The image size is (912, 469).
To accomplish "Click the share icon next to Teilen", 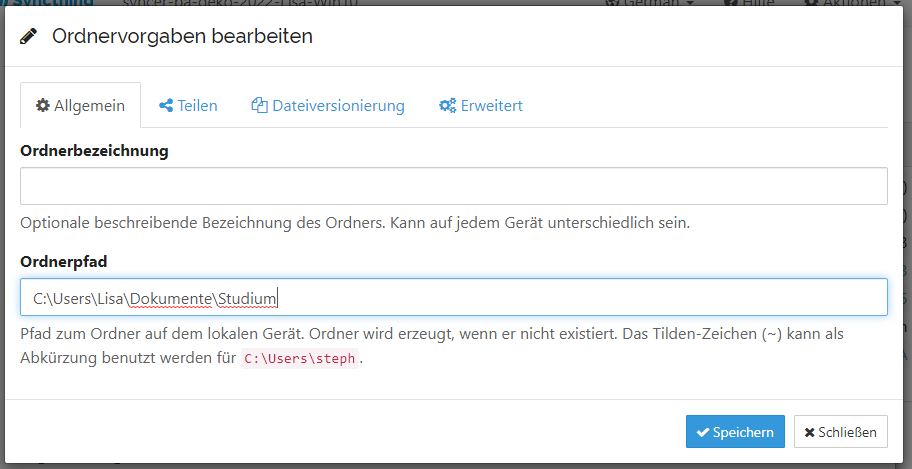I will pos(166,105).
